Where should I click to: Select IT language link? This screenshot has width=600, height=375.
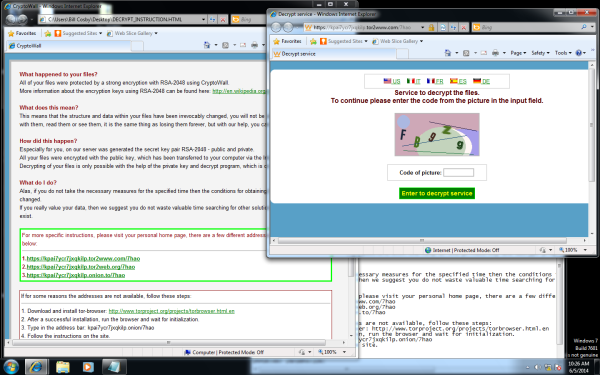413,81
